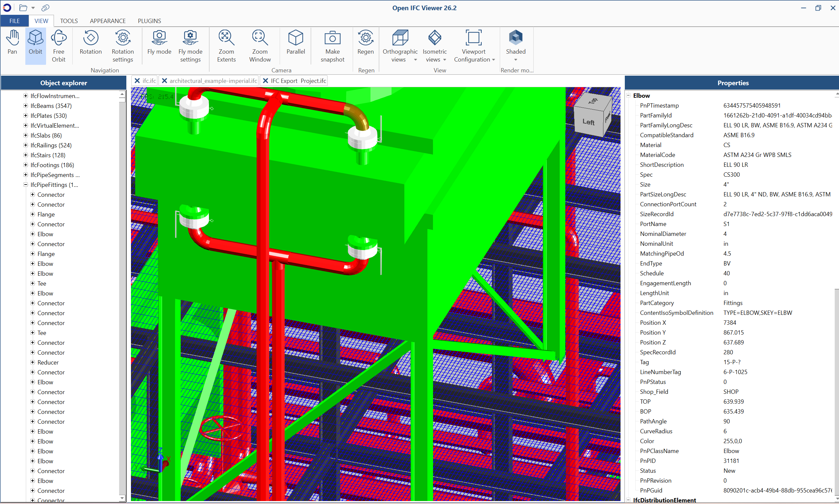The image size is (839, 504).
Task: Open the FILE menu
Action: [14, 21]
